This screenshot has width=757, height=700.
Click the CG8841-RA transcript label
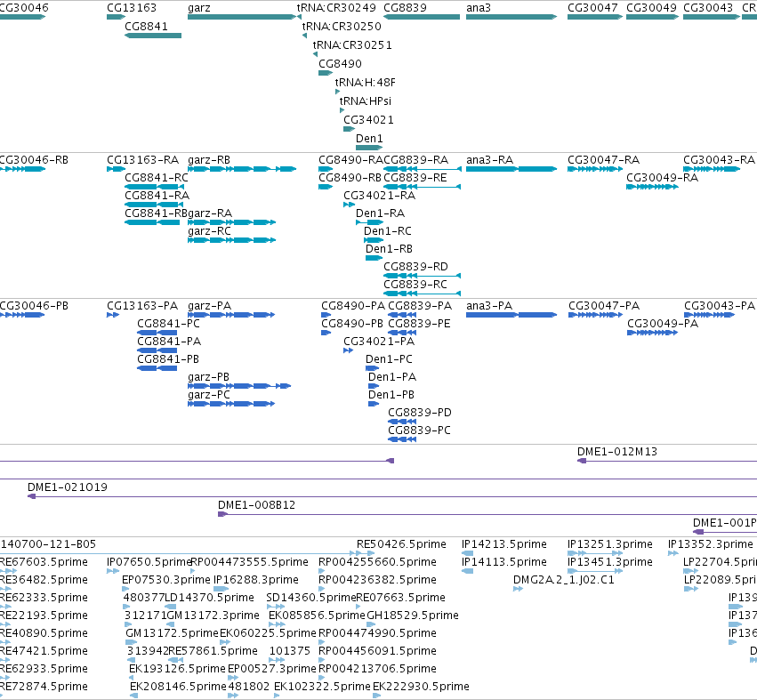(x=157, y=196)
